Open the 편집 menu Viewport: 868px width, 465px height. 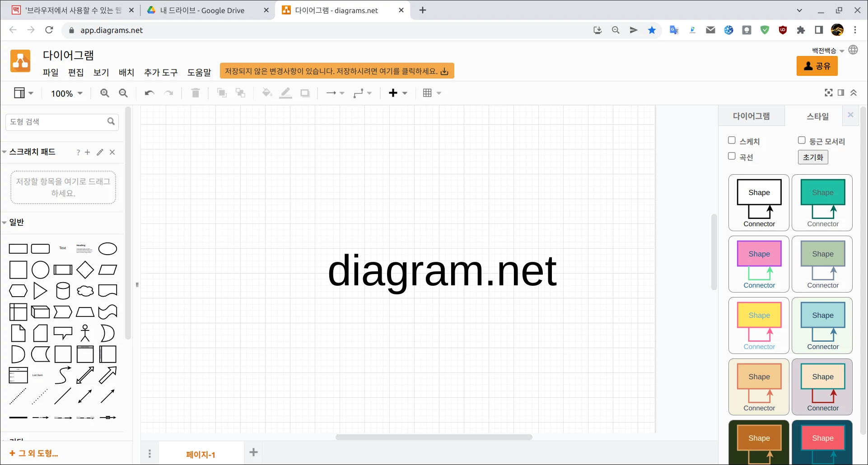[76, 72]
